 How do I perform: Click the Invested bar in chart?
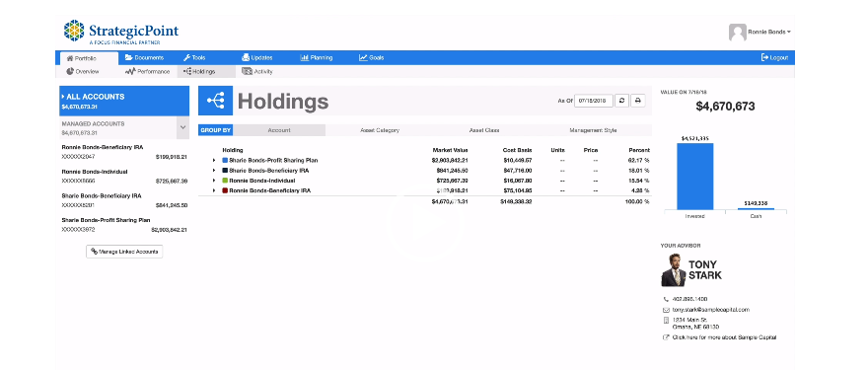694,177
